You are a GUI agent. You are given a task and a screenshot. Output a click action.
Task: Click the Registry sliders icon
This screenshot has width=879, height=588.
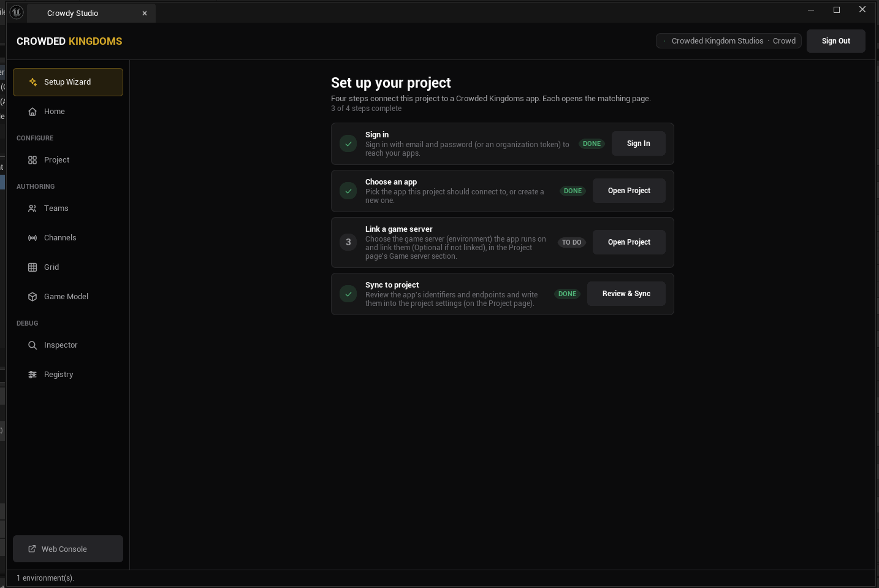click(x=32, y=375)
